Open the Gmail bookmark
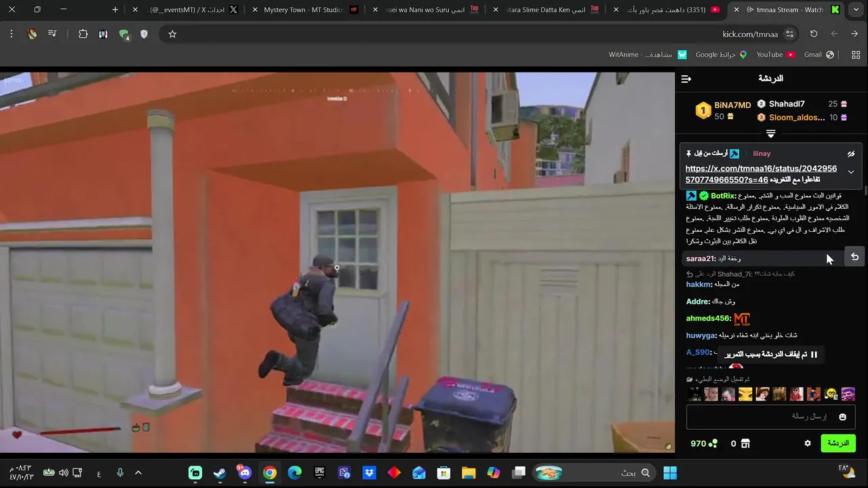 pyautogui.click(x=818, y=54)
